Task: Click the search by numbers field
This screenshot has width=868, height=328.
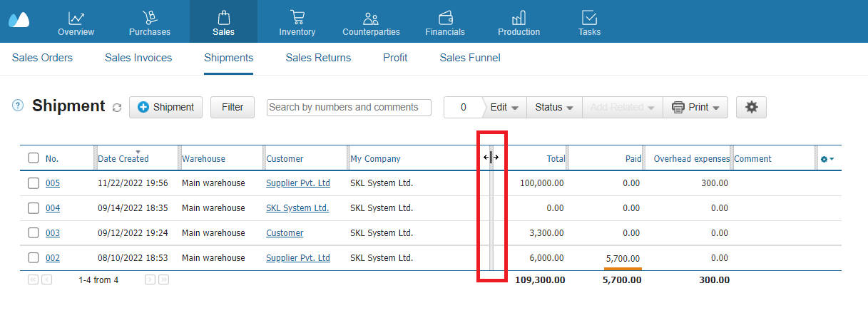Action: (x=349, y=107)
